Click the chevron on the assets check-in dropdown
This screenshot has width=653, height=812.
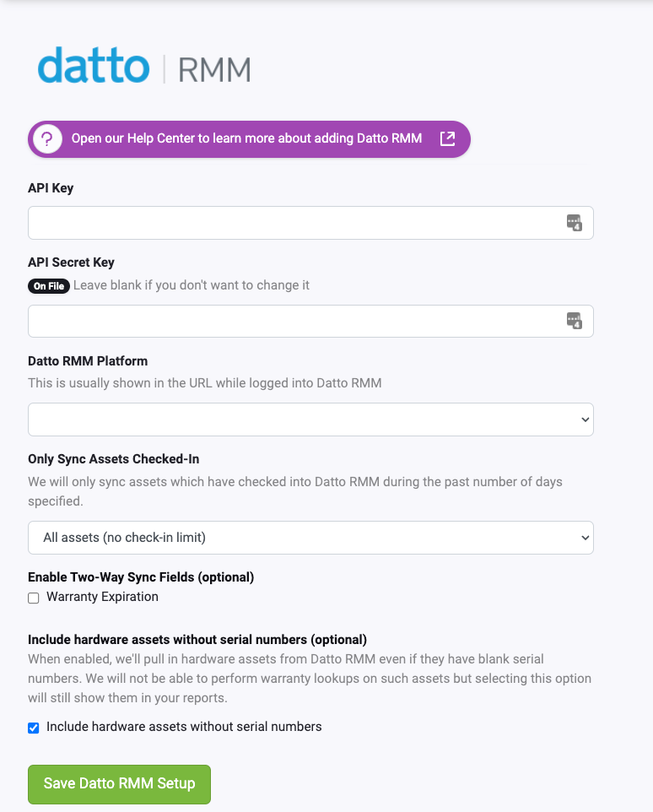(584, 537)
